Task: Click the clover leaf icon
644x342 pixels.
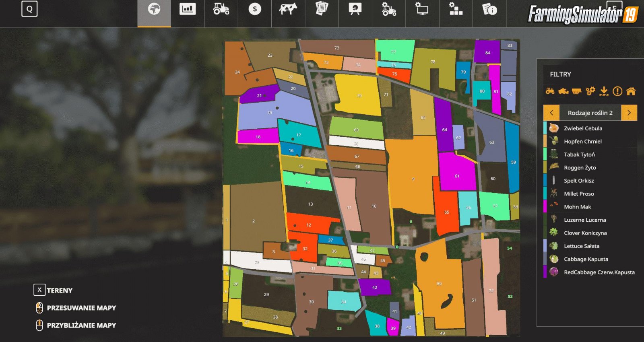Action: click(554, 233)
